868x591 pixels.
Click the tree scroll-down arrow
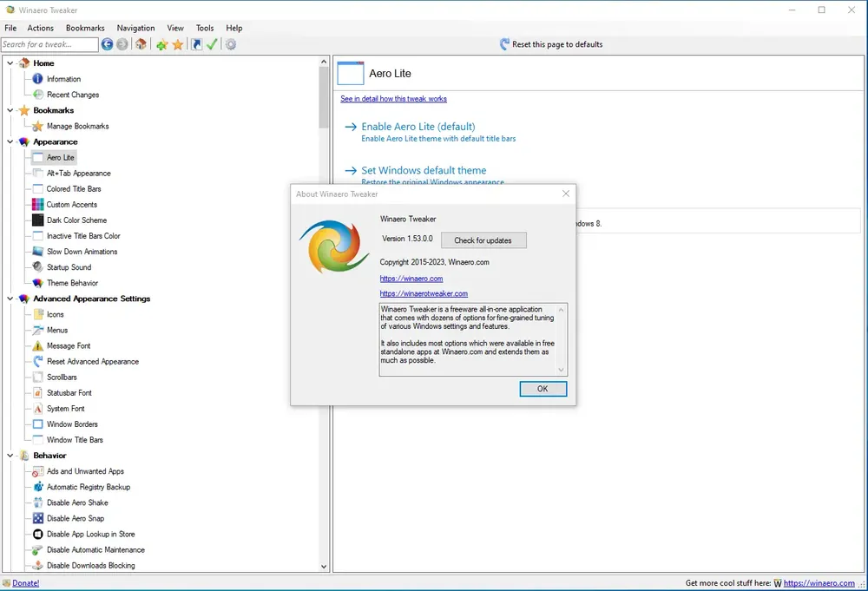pyautogui.click(x=324, y=566)
